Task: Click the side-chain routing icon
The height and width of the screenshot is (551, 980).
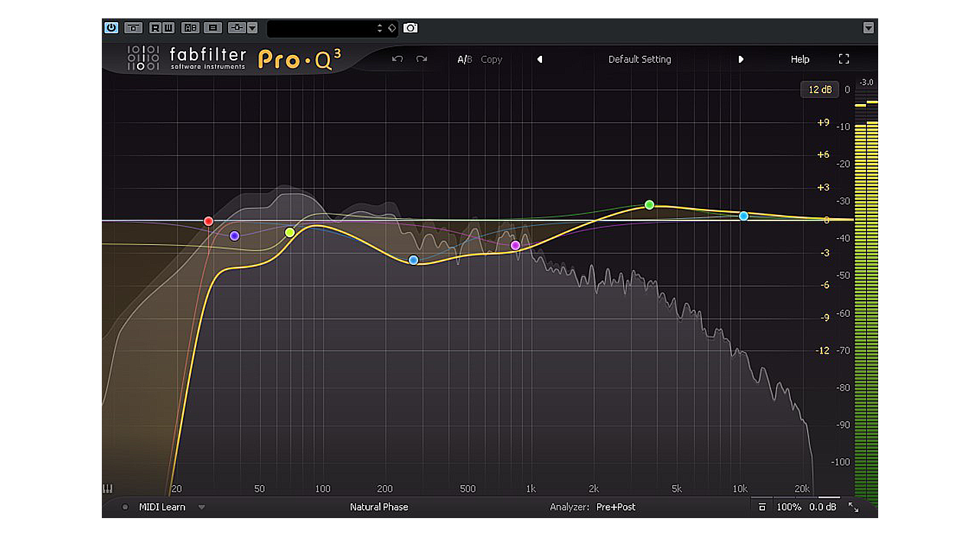Action: coord(237,28)
